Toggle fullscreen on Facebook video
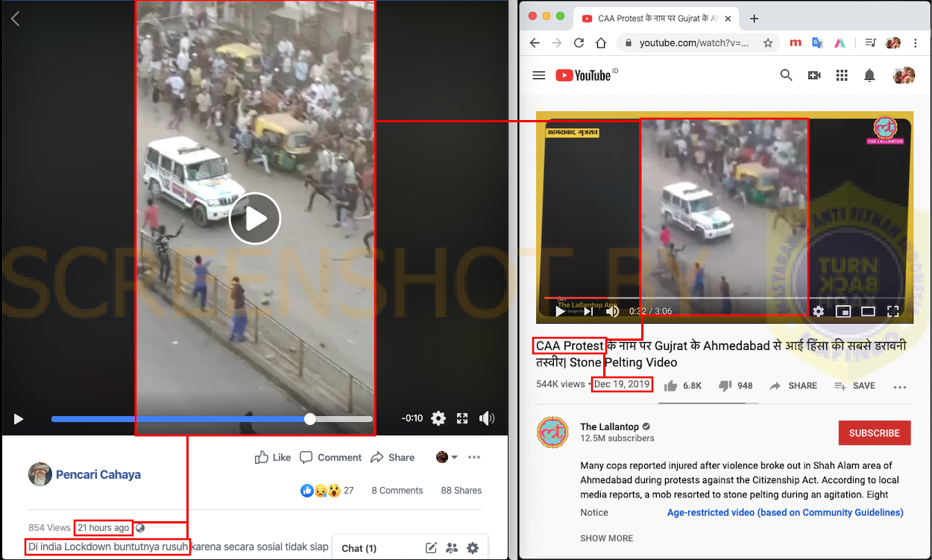This screenshot has height=560, width=932. (x=462, y=418)
